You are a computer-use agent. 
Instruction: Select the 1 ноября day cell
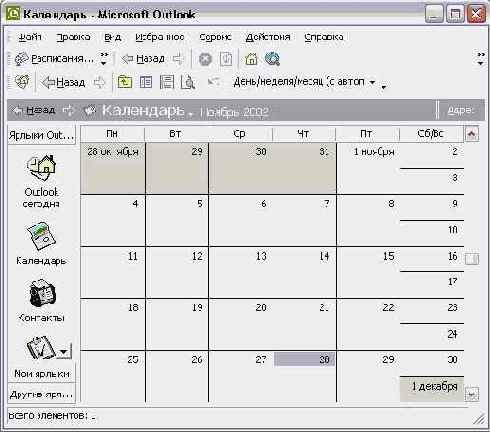pos(368,168)
